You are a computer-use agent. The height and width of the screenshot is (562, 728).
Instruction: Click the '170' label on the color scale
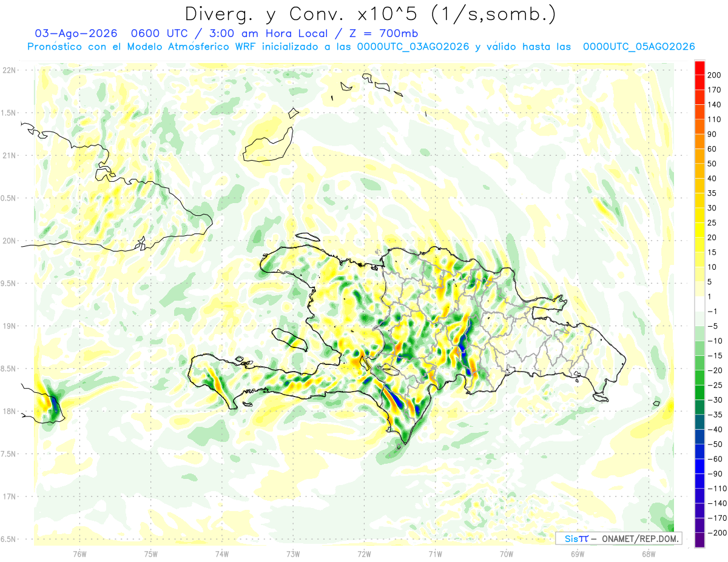tap(715, 90)
